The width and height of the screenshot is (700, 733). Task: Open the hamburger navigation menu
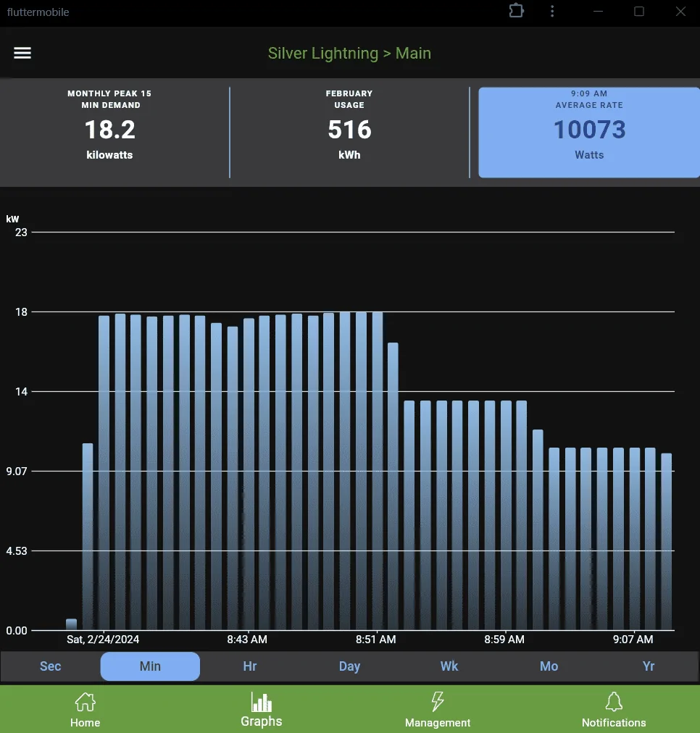point(22,54)
